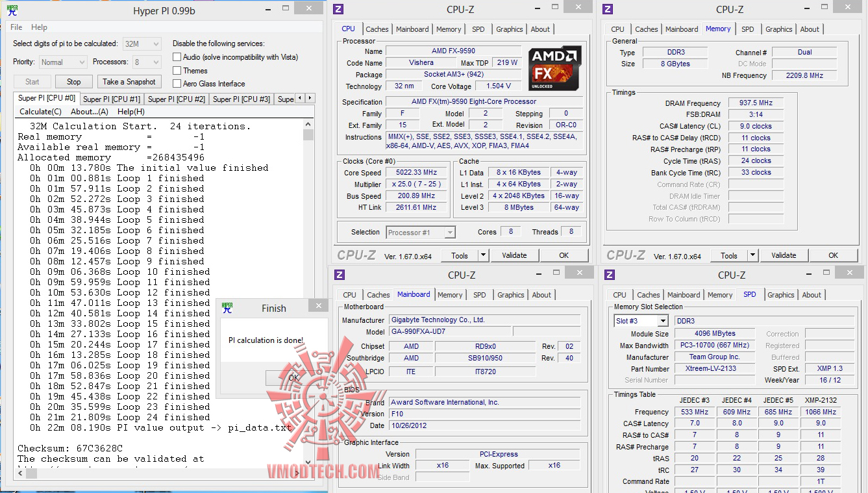Open the Help(H) menu in the Super PI pane
This screenshot has height=493, width=868.
point(131,112)
